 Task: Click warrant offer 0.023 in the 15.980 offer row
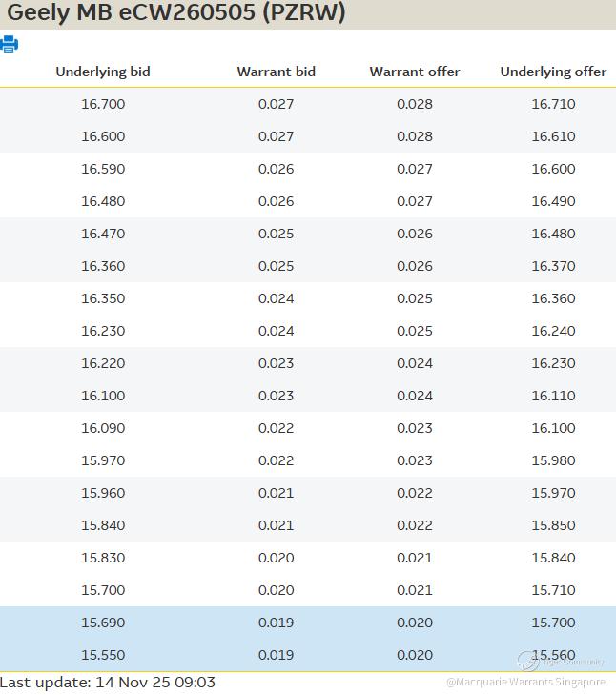(x=415, y=460)
